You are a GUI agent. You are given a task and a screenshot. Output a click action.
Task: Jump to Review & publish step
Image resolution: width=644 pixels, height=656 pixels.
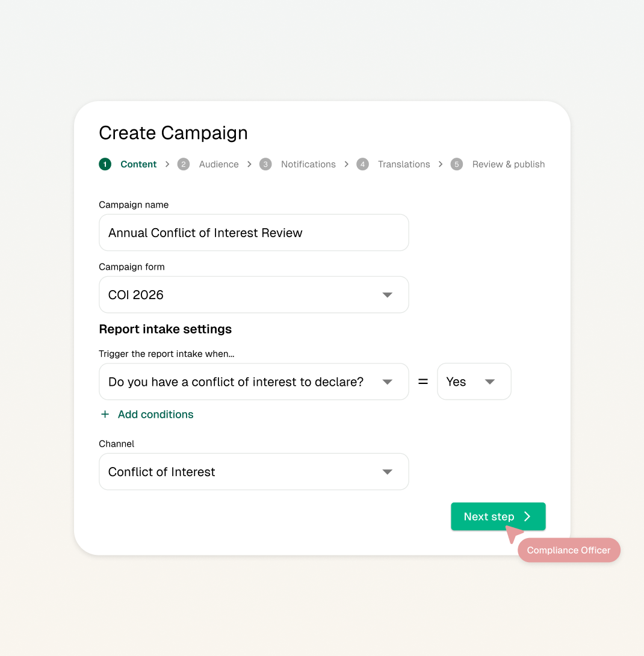508,164
